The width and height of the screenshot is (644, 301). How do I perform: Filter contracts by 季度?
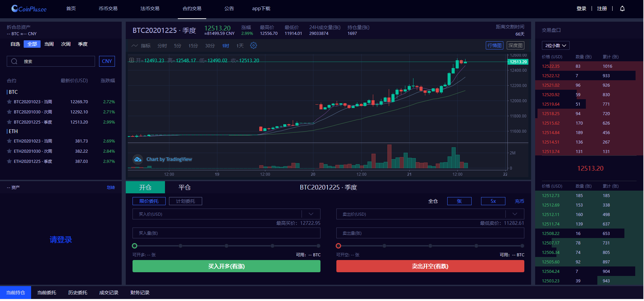point(83,44)
